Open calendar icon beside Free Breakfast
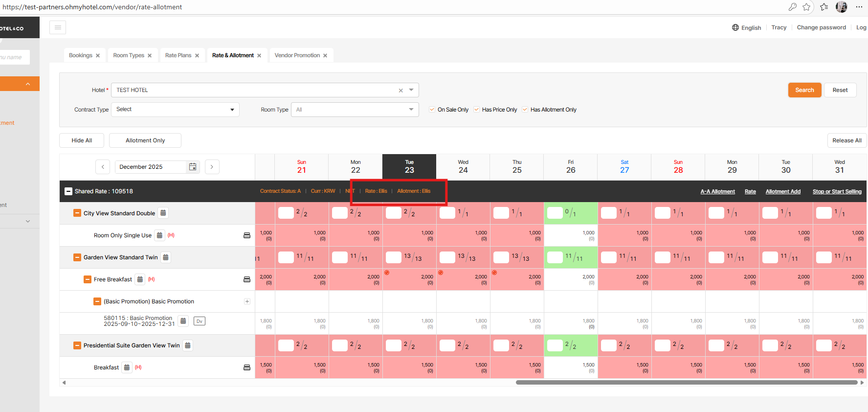The image size is (868, 412). [140, 279]
